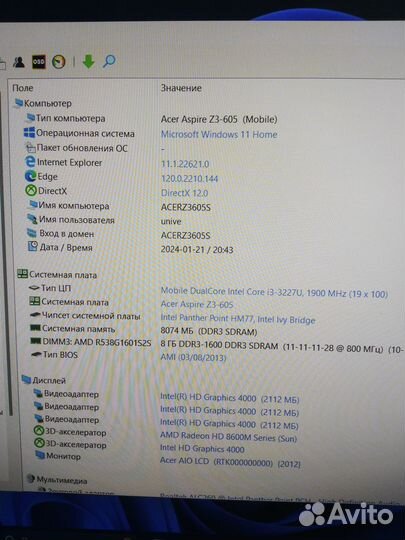The height and width of the screenshot is (540, 405).
Task: Click the Дисплей section icon
Action: pos(26,380)
